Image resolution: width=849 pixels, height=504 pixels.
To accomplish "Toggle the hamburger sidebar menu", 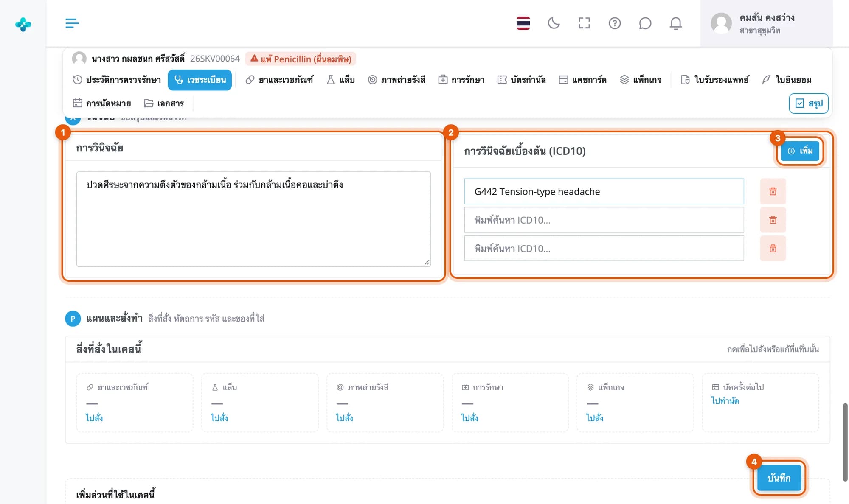I will [72, 23].
